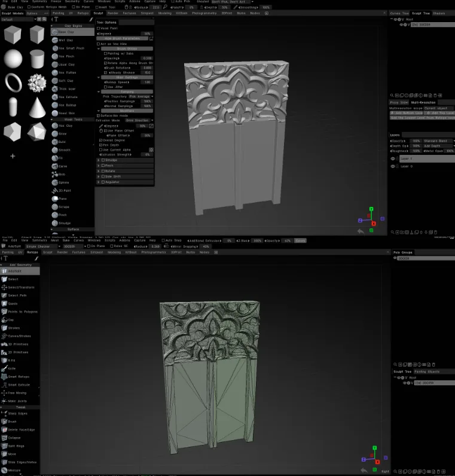Click the Add Top Level button
455x476 pixels.
click(x=438, y=113)
